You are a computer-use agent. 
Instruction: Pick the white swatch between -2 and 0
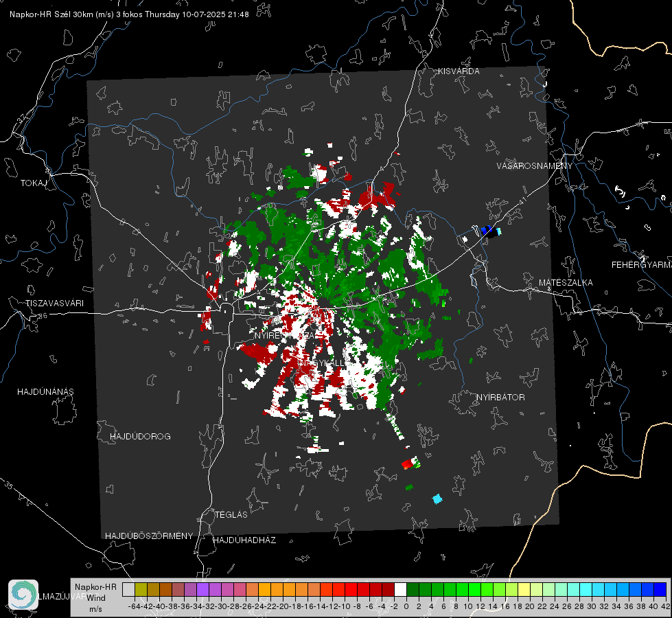tap(400, 589)
